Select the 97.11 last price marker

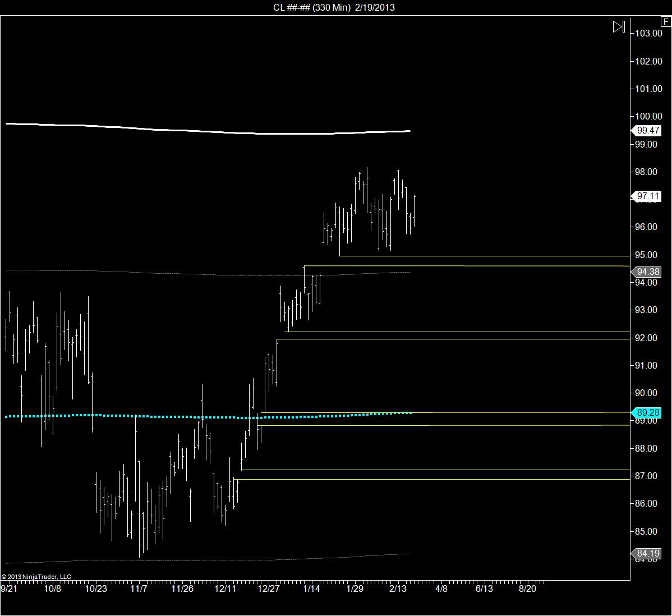(x=647, y=196)
